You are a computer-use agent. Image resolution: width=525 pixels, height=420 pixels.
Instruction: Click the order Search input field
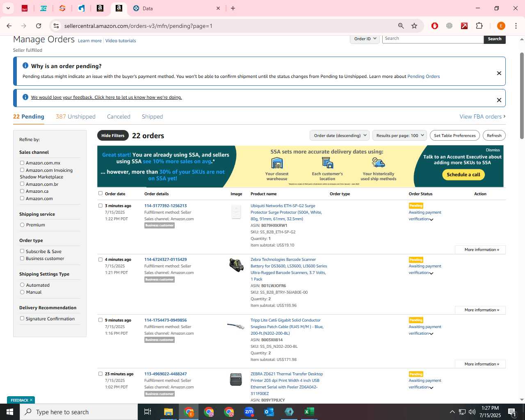[x=433, y=39]
